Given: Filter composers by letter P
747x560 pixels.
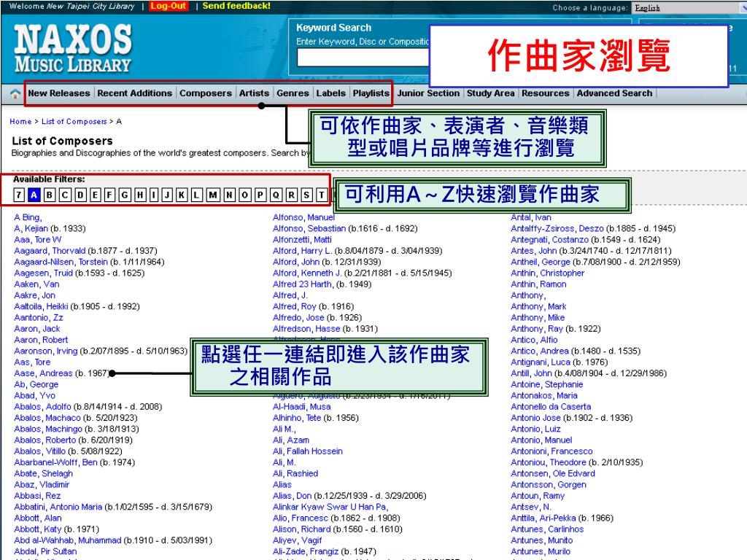Looking at the screenshot, I should click(260, 195).
